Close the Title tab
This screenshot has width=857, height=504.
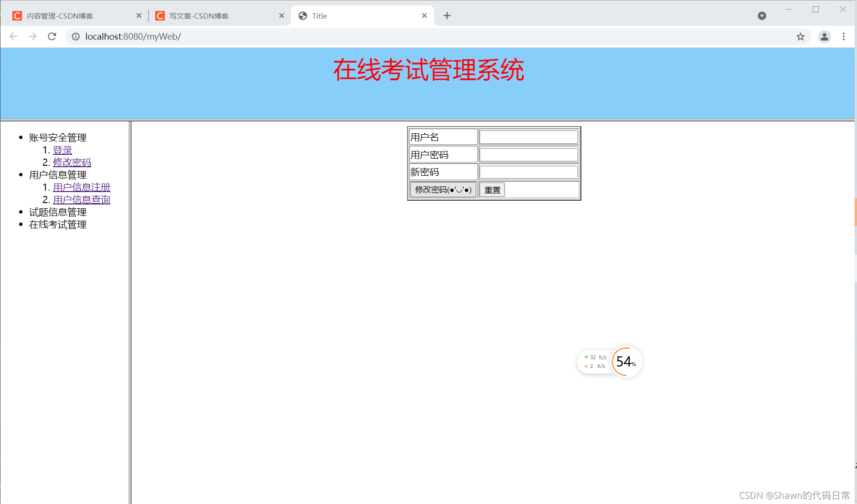(x=424, y=16)
